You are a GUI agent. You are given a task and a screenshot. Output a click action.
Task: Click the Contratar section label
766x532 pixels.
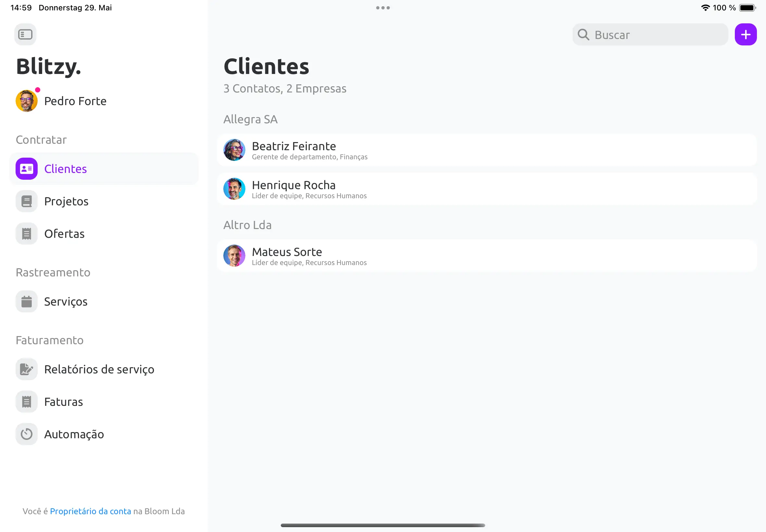(41, 140)
